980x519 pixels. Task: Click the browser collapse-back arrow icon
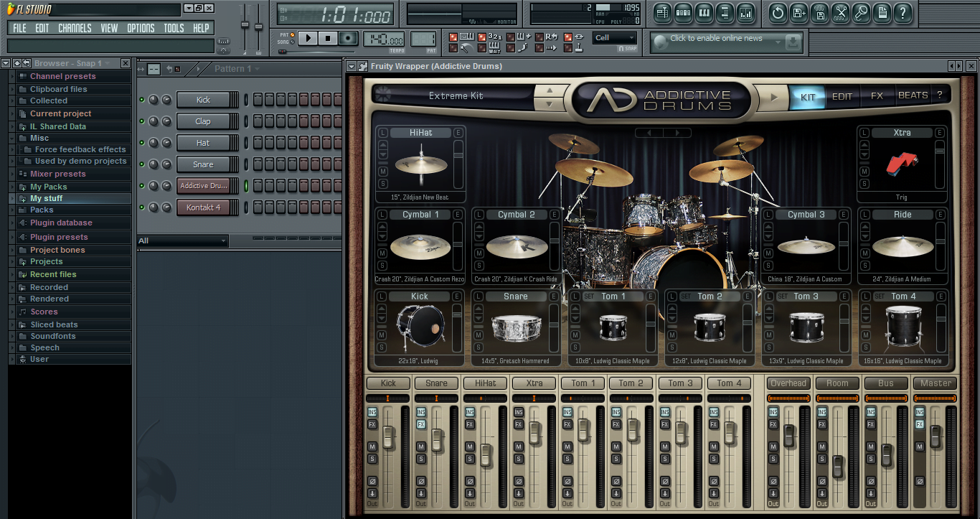(x=27, y=64)
